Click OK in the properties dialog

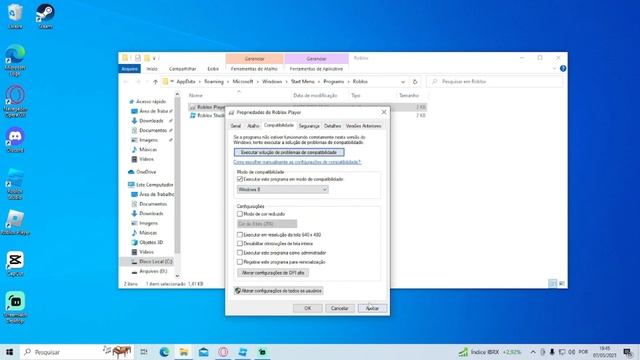(x=308, y=308)
